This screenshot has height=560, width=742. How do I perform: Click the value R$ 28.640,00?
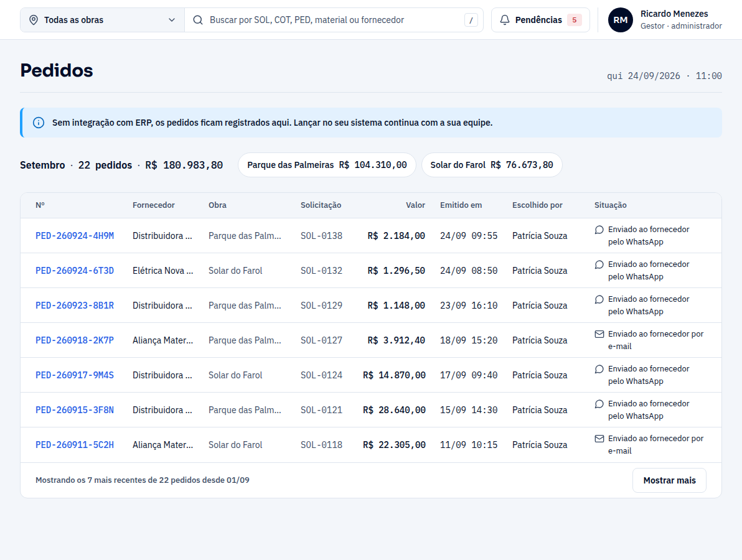point(394,410)
